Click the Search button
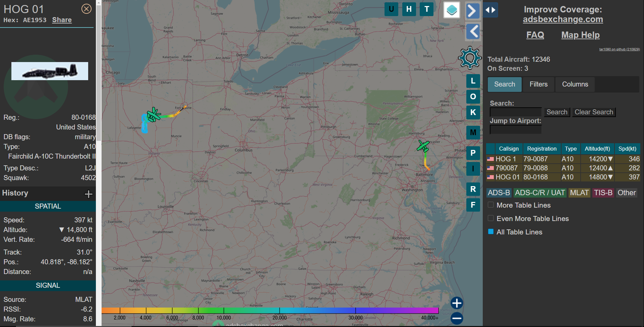Viewport: 644px width, 327px height. [557, 112]
